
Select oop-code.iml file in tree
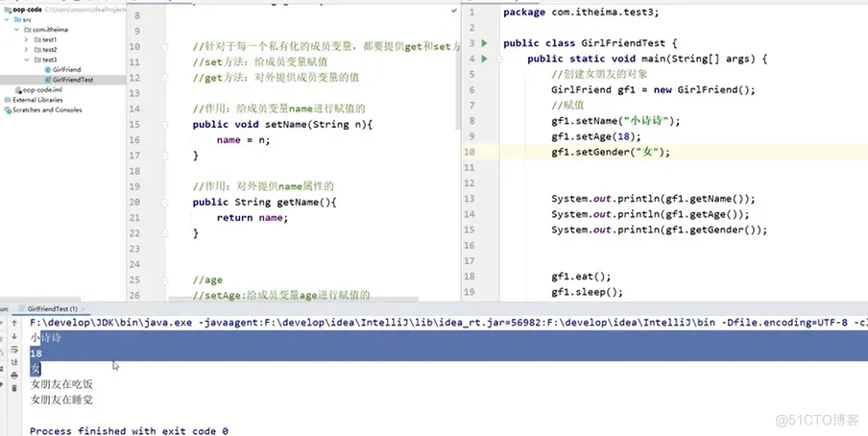point(42,89)
